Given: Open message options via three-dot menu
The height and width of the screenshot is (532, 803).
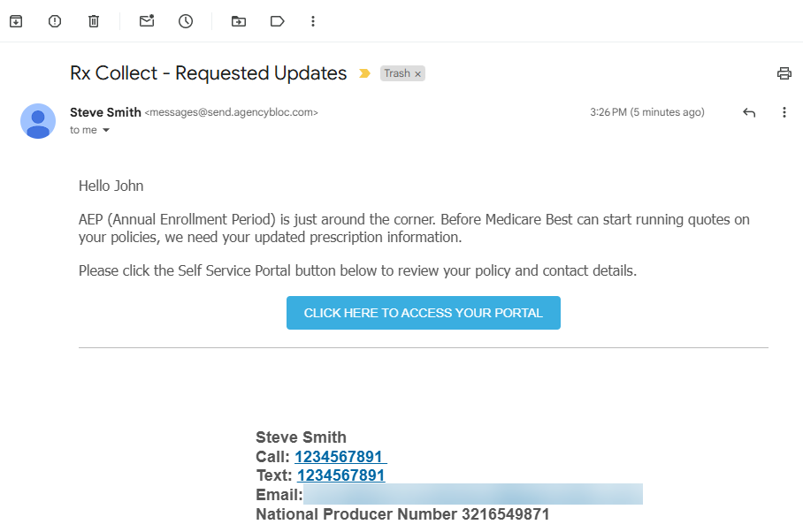Looking at the screenshot, I should click(784, 112).
